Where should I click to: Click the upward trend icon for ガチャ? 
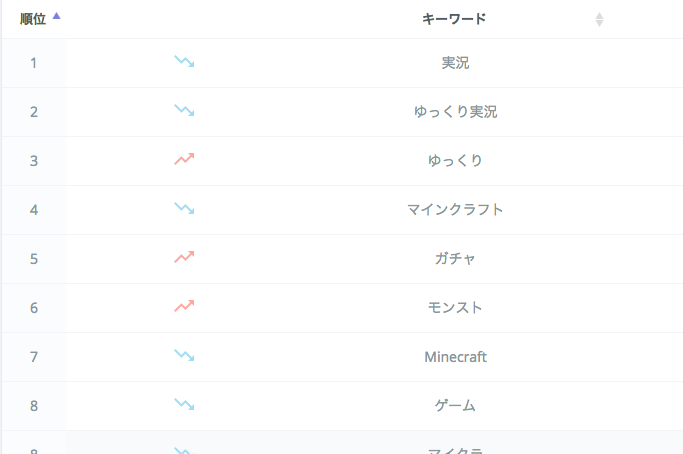click(184, 258)
